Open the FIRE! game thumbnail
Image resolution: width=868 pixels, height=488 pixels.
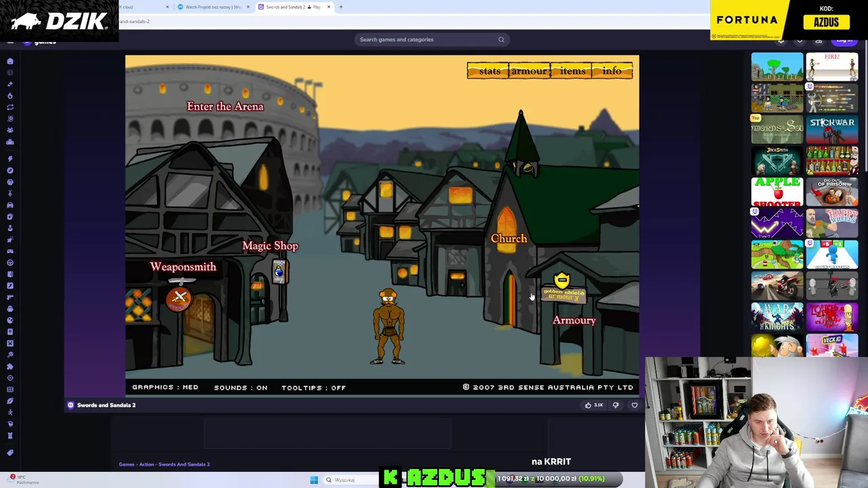tap(832, 66)
